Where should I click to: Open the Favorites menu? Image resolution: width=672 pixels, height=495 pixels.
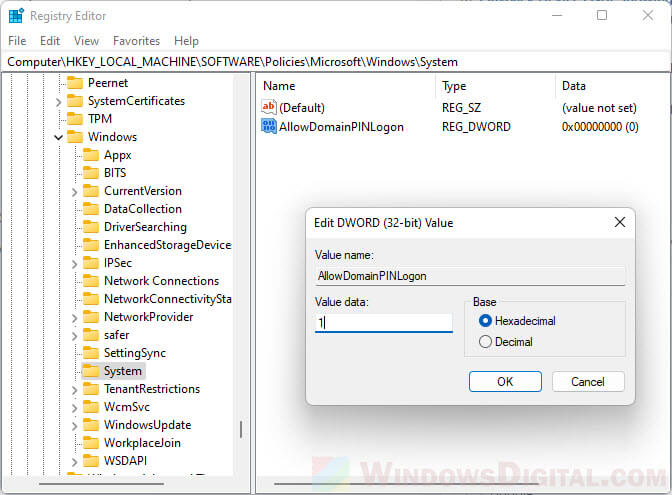coord(136,41)
